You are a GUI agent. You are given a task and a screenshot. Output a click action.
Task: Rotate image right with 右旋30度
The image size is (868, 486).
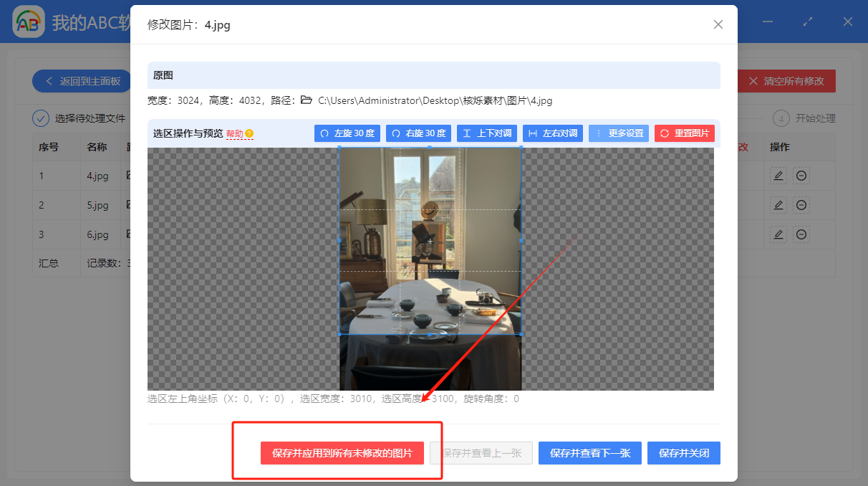point(419,133)
